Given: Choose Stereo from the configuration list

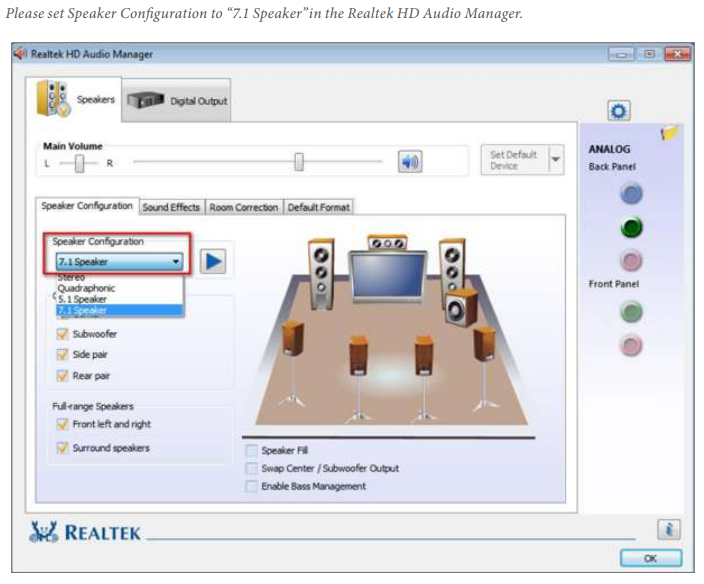Looking at the screenshot, I should click(x=119, y=277).
